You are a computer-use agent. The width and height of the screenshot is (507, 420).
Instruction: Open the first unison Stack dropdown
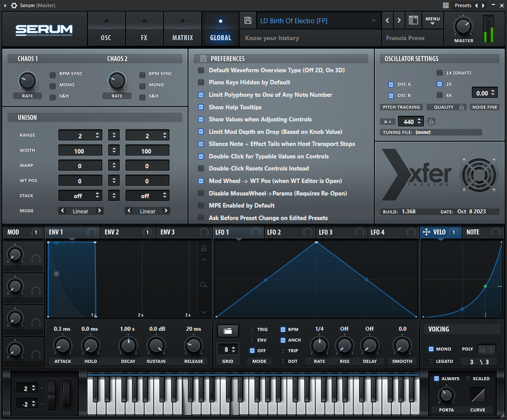[80, 196]
